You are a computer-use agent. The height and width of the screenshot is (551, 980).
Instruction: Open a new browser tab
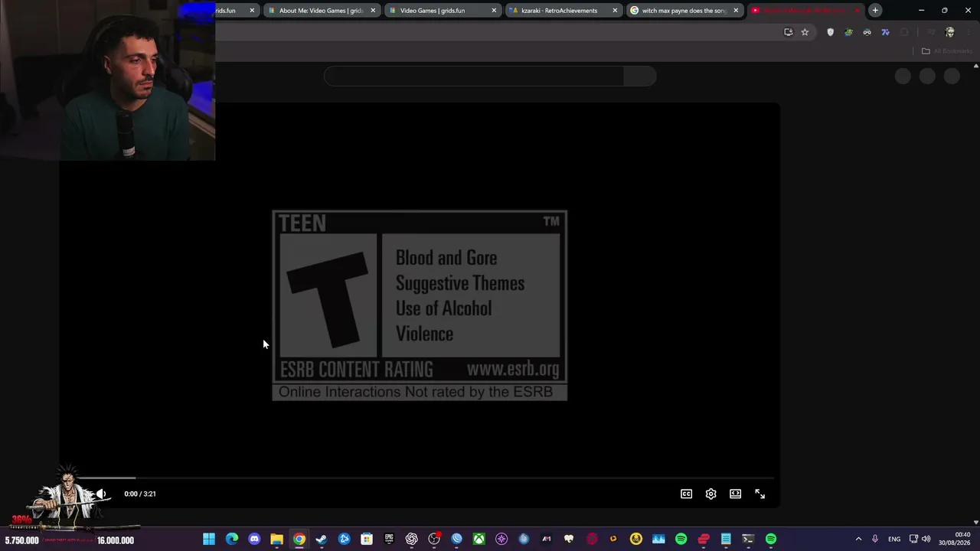(875, 11)
